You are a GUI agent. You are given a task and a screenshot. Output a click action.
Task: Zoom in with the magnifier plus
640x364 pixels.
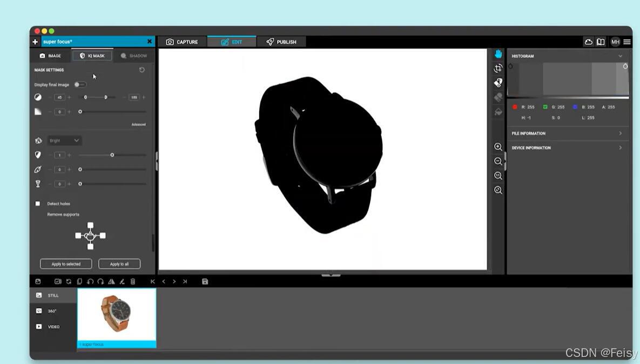coord(498,147)
